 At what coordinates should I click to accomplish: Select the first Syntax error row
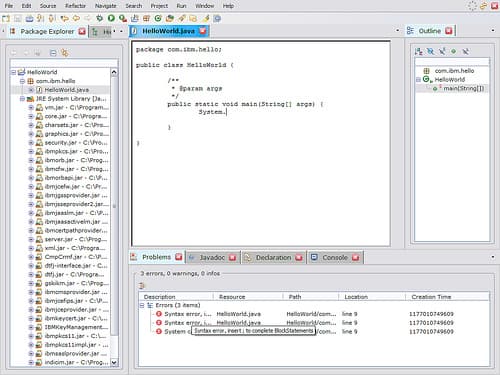pyautogui.click(x=313, y=314)
